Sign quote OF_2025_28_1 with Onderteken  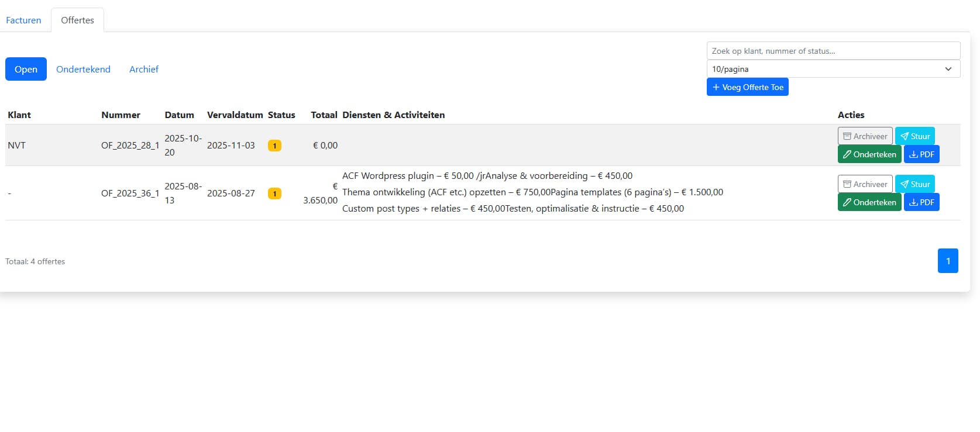[x=869, y=154]
